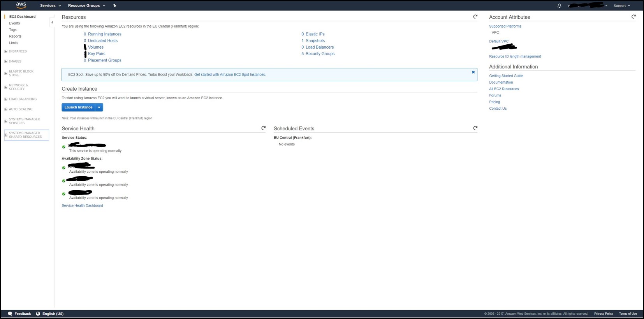Screen dimensions: 644x319
Task: Click the Launch Instance button
Action: (78, 107)
